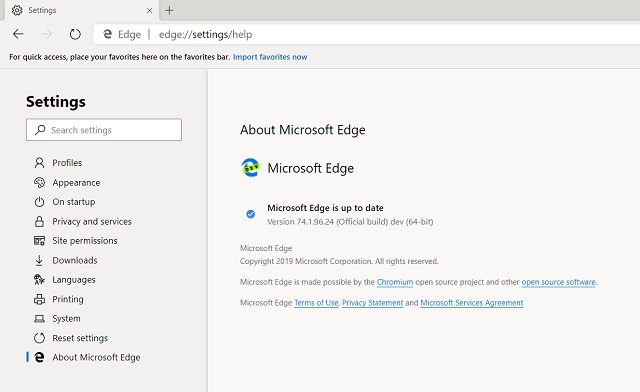
Task: Open the Chromium project link
Action: 395,282
